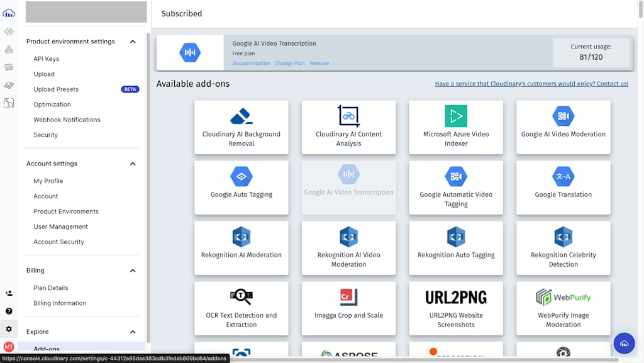Viewport: 644px width, 363px height.
Task: Open the programmable media diamond icon
Action: coord(9,31)
